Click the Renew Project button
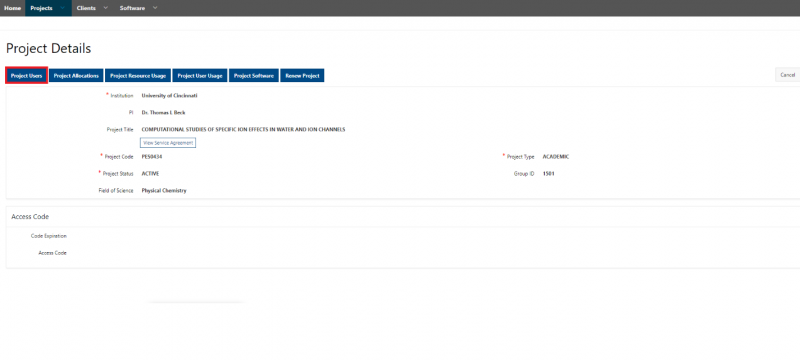 [x=302, y=75]
